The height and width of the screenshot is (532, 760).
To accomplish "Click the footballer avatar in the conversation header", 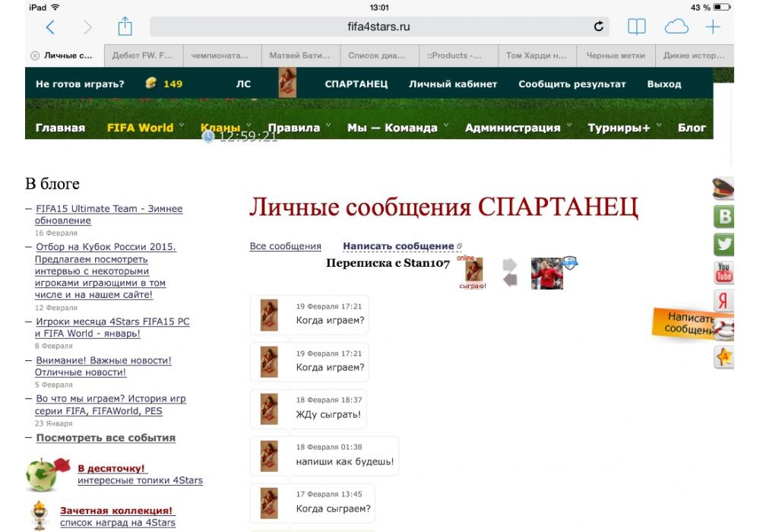I will point(549,273).
